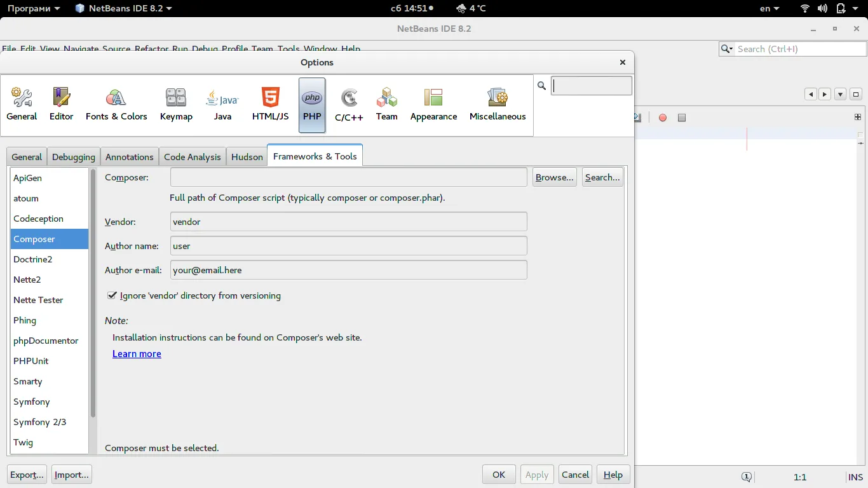Go to previous editor tab arrow
This screenshot has height=488, width=868.
pos(811,94)
